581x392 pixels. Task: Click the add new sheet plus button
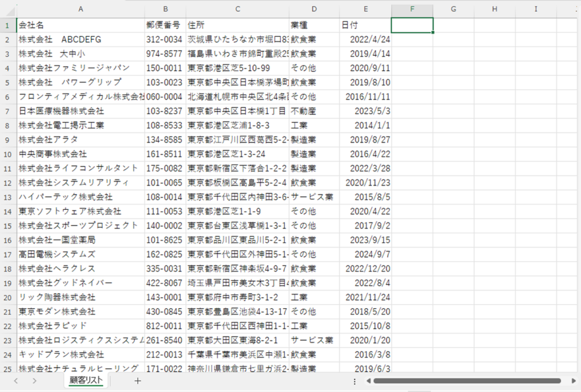tap(137, 381)
